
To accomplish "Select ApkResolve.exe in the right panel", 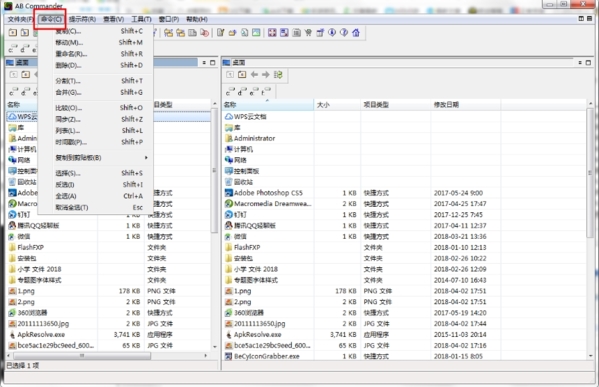I will 257,334.
